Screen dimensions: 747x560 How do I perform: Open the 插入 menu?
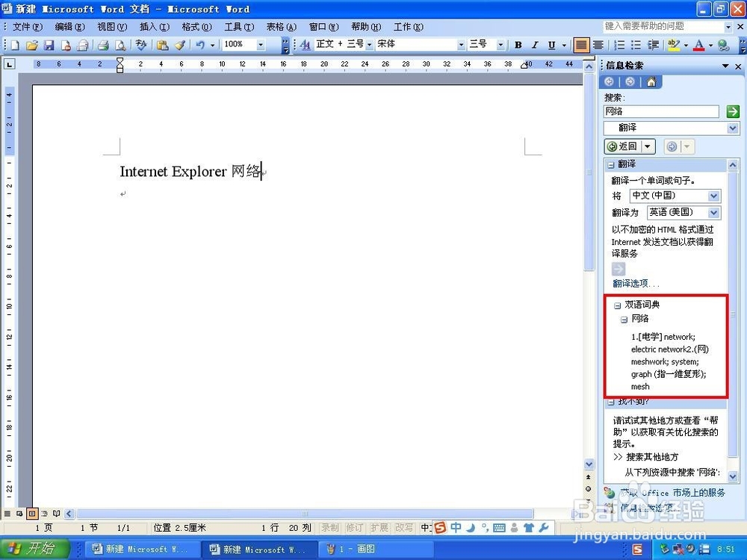click(155, 27)
